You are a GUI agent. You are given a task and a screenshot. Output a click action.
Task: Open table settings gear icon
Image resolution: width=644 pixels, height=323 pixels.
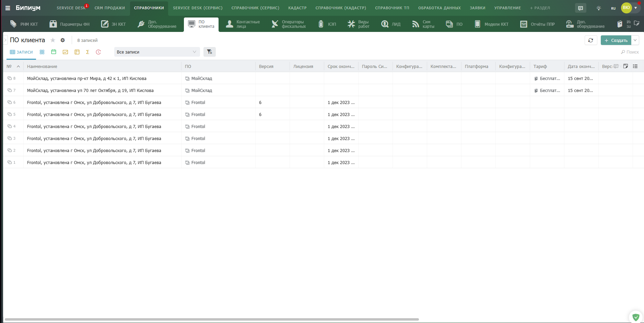[63, 40]
